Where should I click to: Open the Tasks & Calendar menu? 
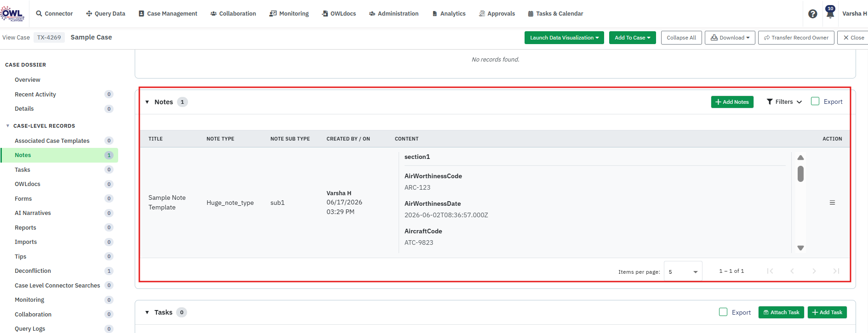[555, 14]
